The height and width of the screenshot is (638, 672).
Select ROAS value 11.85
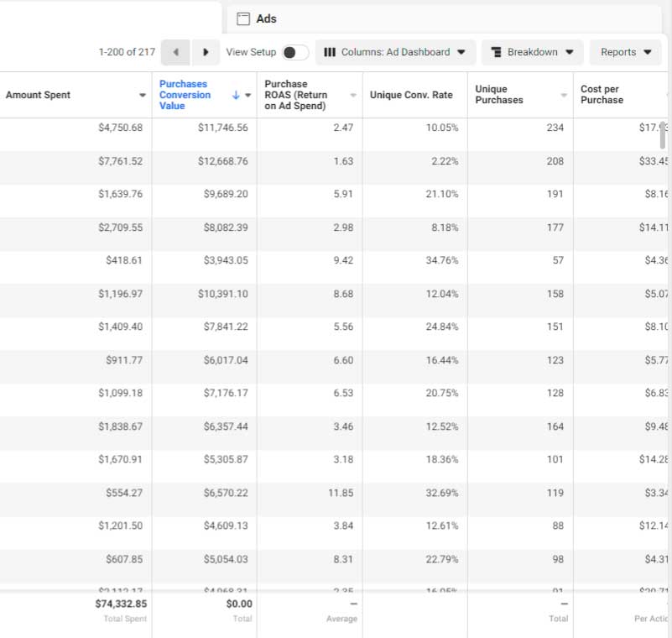pos(341,493)
